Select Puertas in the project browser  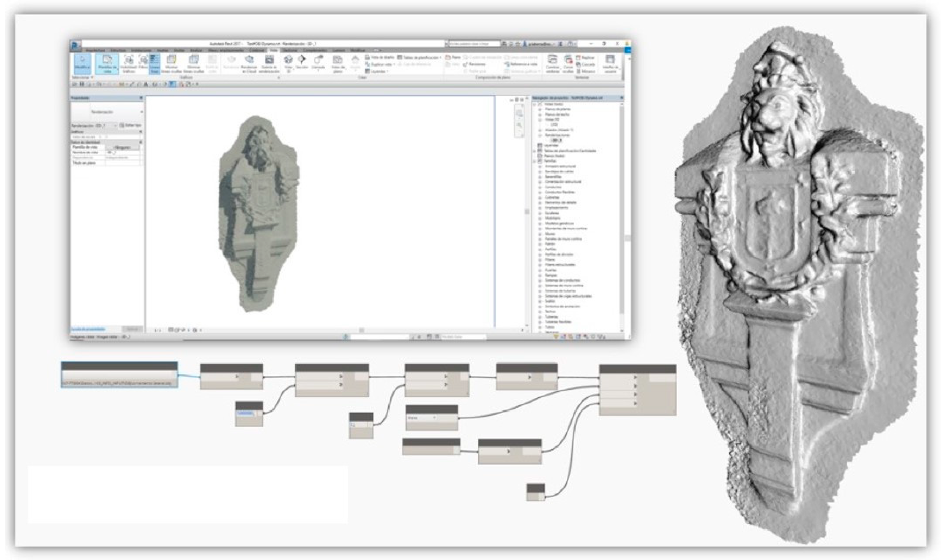(x=550, y=270)
